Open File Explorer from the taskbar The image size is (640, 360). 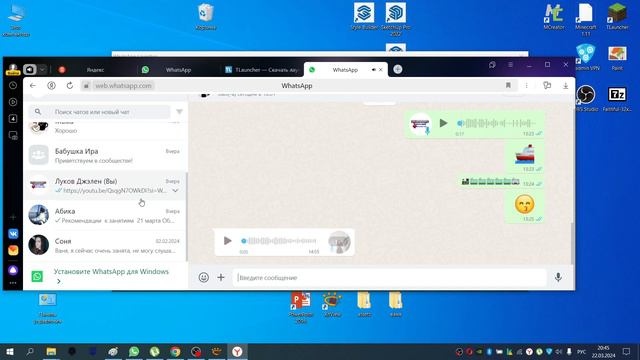pyautogui.click(x=51, y=351)
